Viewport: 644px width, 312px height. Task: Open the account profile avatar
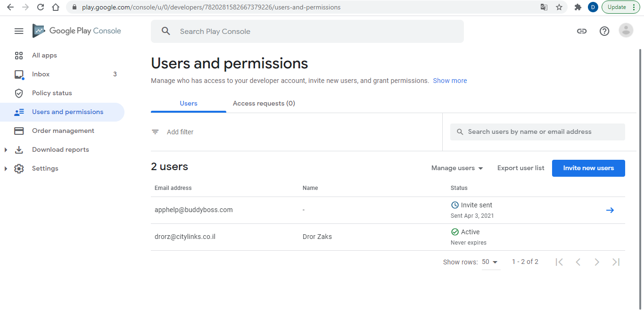626,31
